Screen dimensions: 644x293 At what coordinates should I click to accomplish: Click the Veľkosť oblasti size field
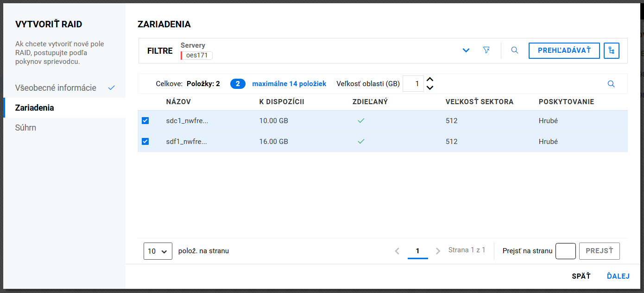click(x=413, y=84)
